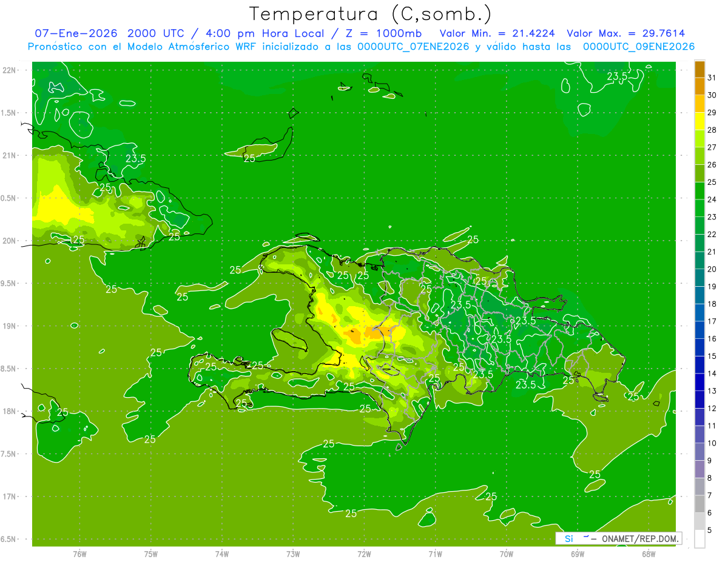Screen dimensions: 728x562
Task: Click the longitude label "76W"
Action: (79, 554)
